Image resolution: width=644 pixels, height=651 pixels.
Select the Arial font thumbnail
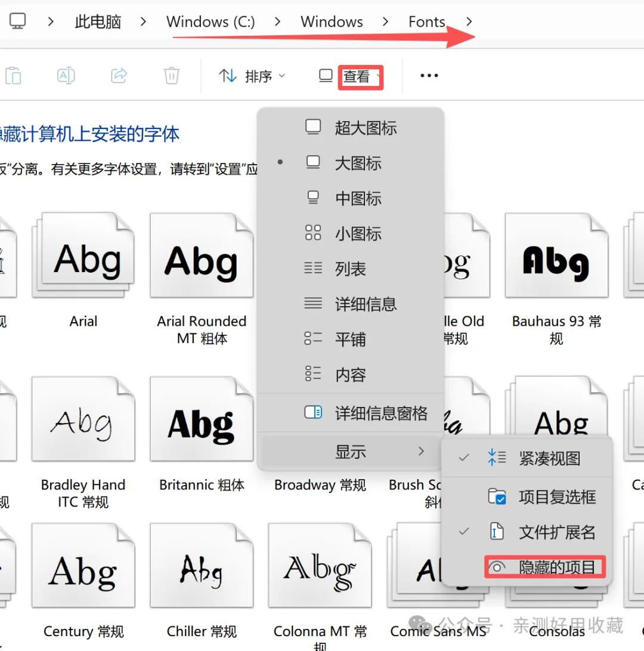[x=83, y=255]
